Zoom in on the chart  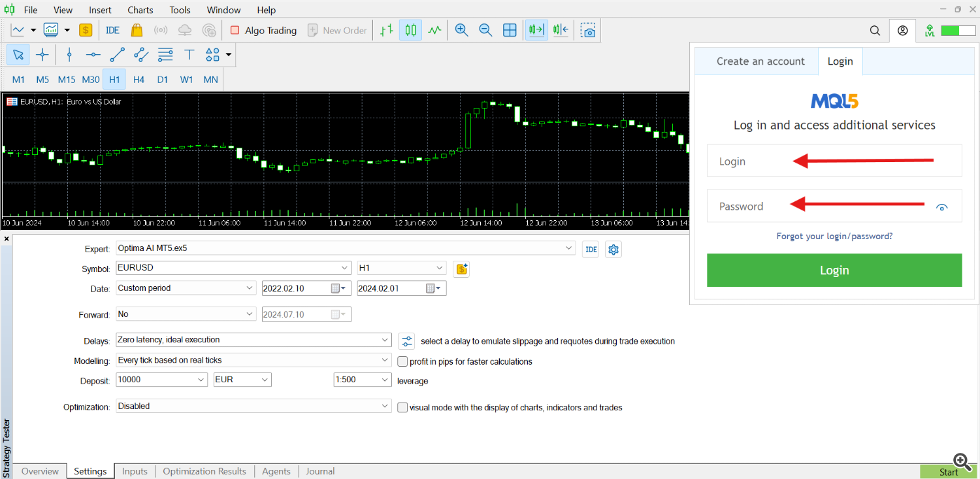pos(462,30)
